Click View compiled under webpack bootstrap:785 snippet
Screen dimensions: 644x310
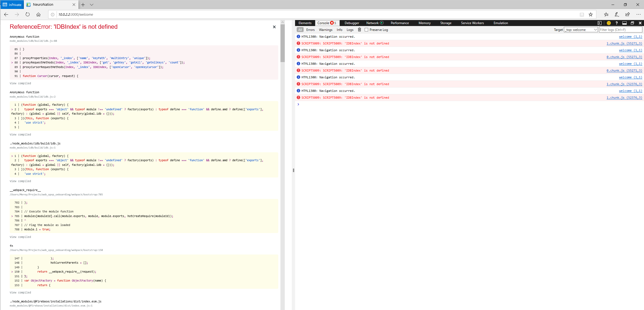[x=20, y=237]
